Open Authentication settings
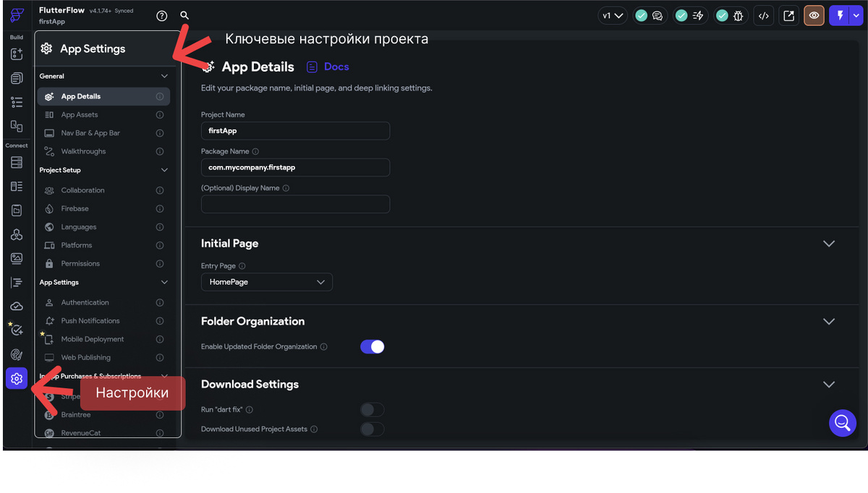 click(103, 302)
